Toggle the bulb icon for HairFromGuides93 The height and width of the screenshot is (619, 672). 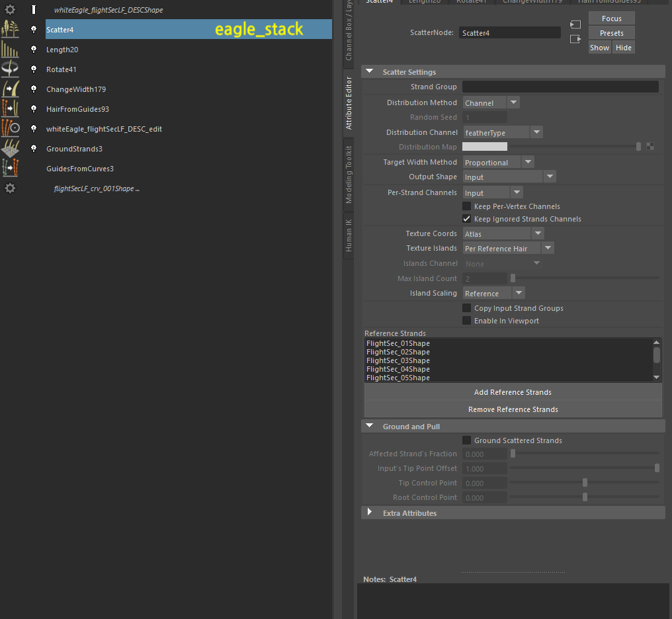(34, 109)
